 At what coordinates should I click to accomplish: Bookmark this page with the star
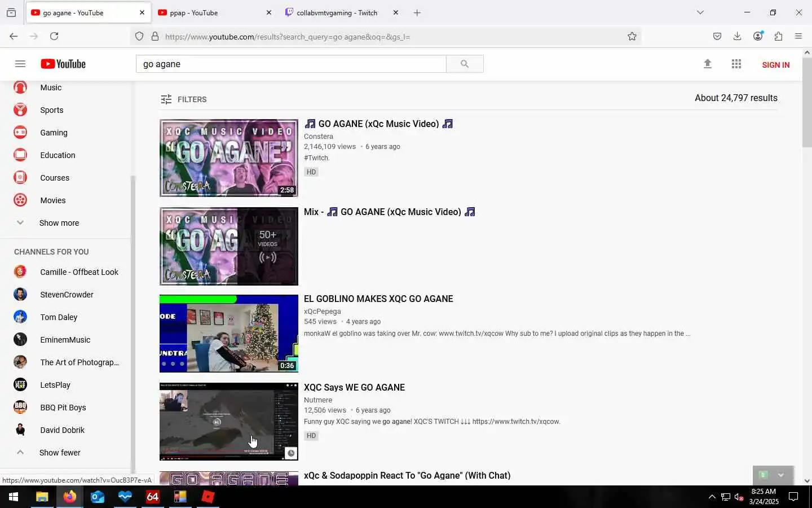[632, 36]
